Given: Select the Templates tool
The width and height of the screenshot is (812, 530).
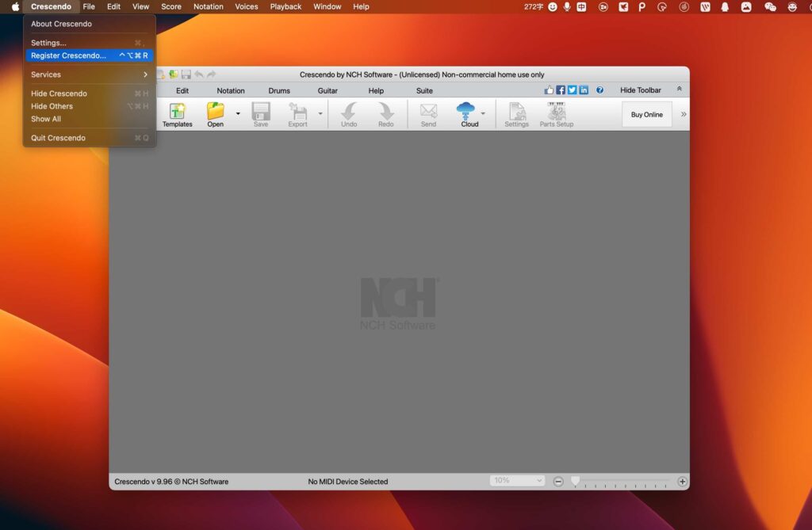Looking at the screenshot, I should point(177,114).
